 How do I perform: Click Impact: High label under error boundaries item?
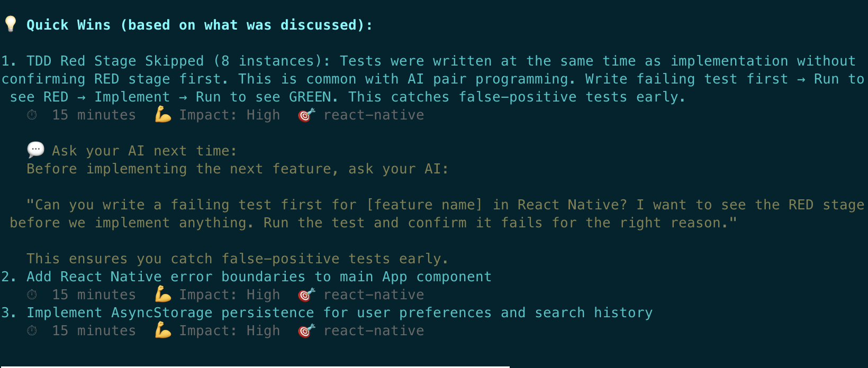(x=229, y=295)
